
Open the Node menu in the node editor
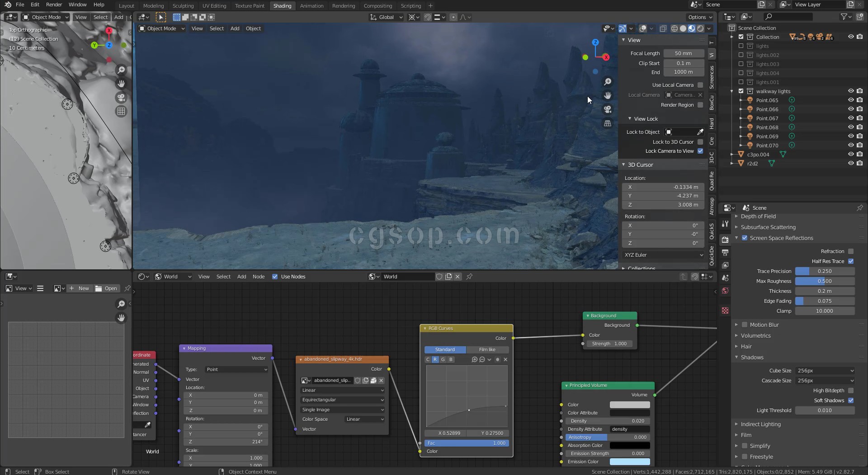click(259, 277)
